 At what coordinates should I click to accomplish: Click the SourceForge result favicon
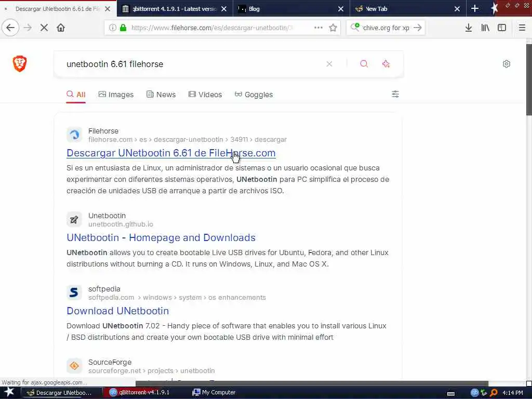(x=74, y=366)
